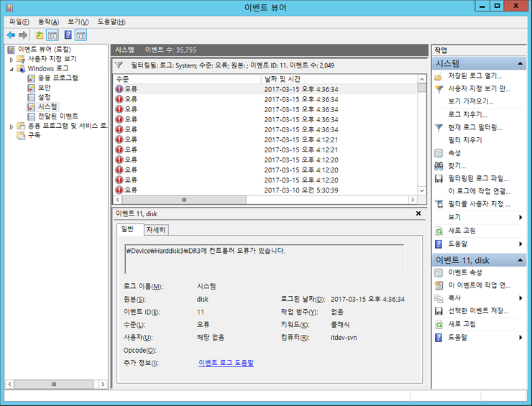
Task: Click 저장된 로그 열기 action
Action: [474, 76]
